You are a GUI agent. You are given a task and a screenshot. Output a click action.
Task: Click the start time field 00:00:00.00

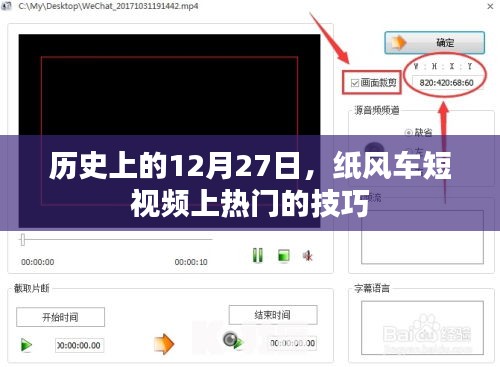point(79,345)
